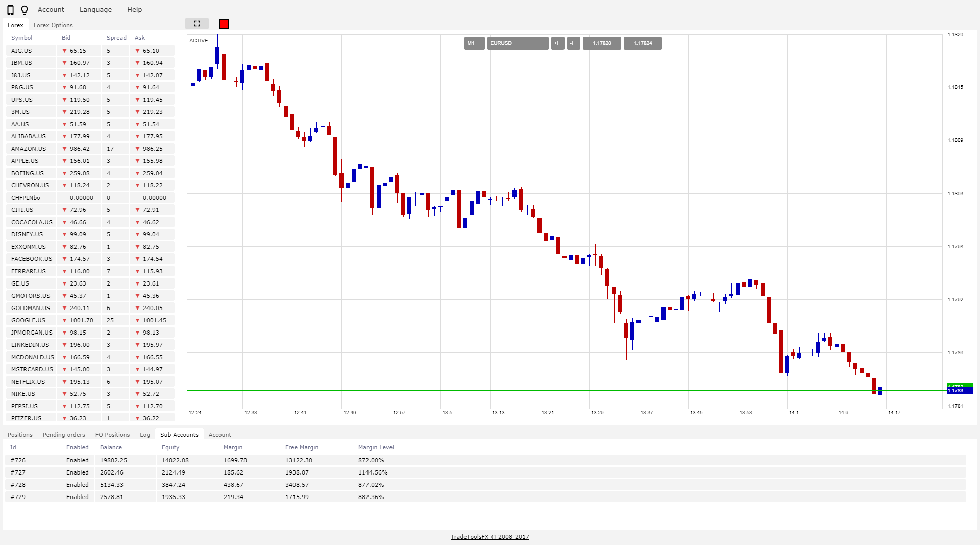Click the buy price button 1.17824
Screen dimensions: 980x545
pos(642,43)
